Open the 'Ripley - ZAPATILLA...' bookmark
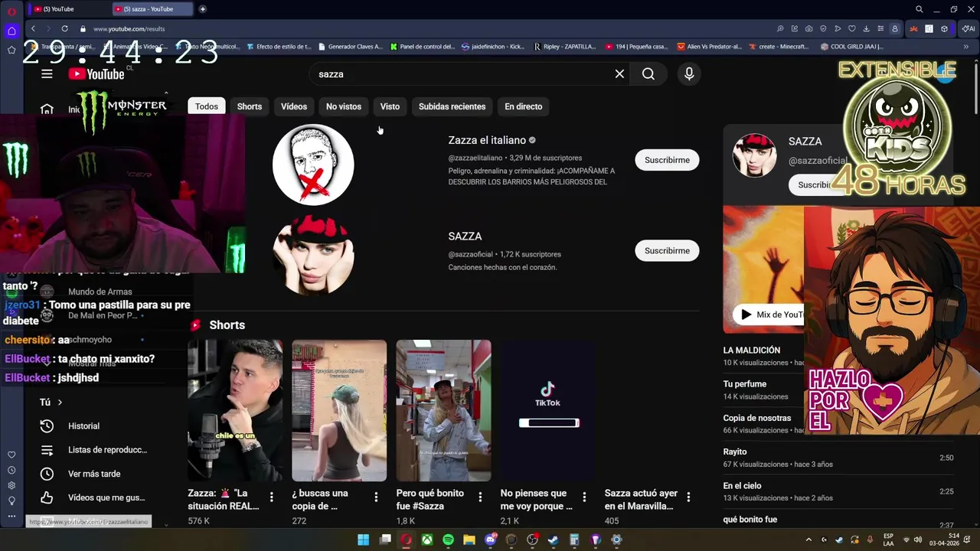Viewport: 980px width, 551px height. tap(565, 47)
